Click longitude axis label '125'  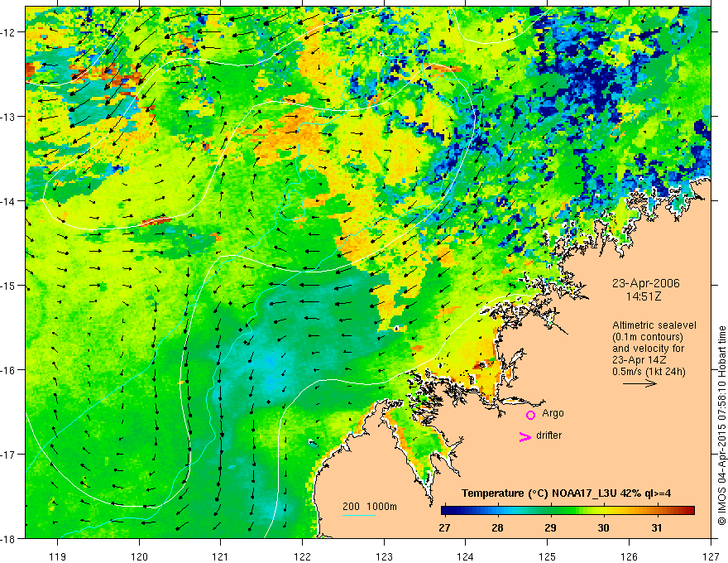coord(548,556)
